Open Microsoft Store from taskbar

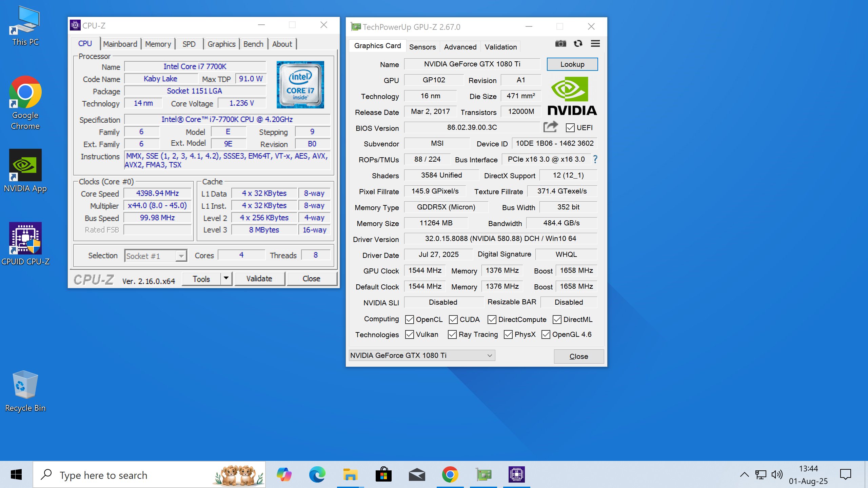tap(383, 474)
